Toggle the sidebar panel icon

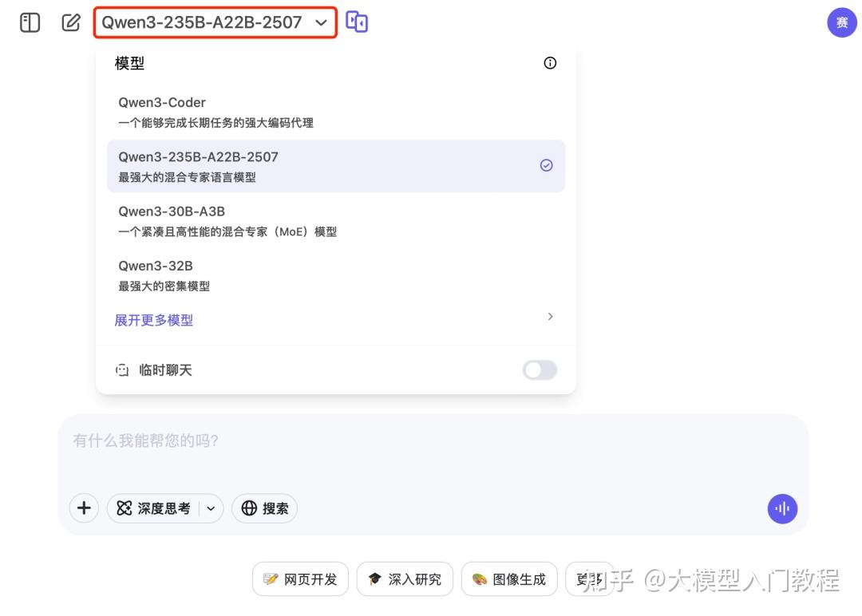pyautogui.click(x=30, y=22)
